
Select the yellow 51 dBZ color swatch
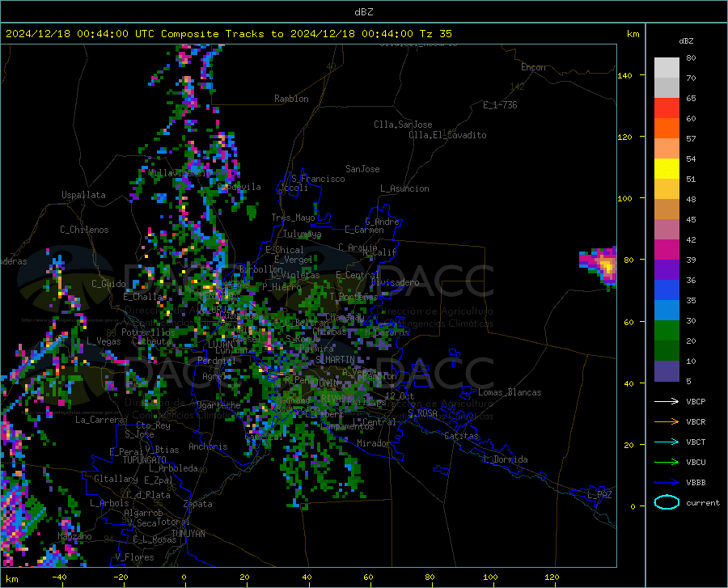tap(667, 169)
